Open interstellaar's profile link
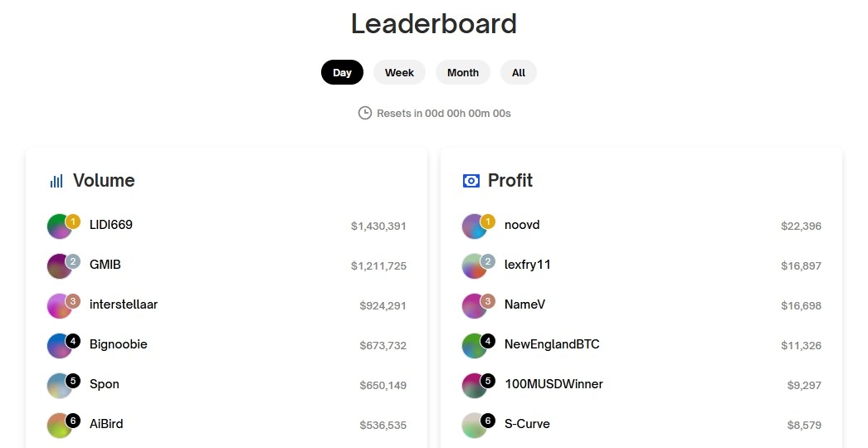868x448 pixels. 124,304
